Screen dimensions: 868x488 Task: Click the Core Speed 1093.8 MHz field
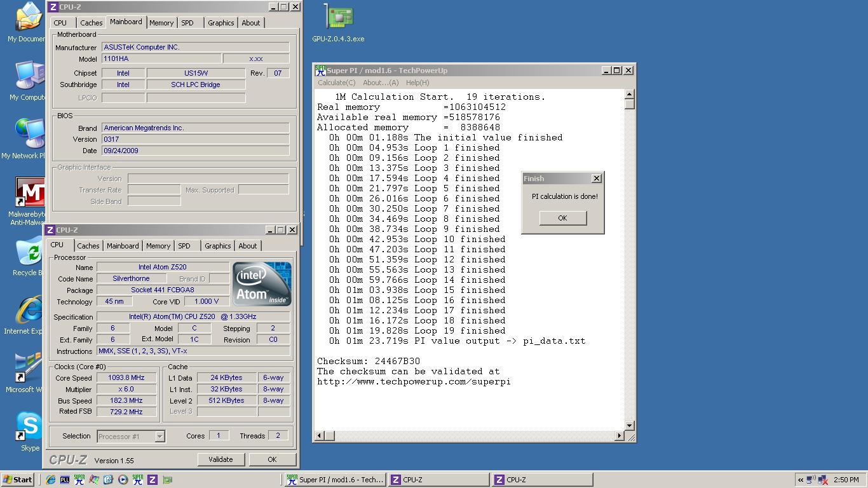[x=126, y=377]
